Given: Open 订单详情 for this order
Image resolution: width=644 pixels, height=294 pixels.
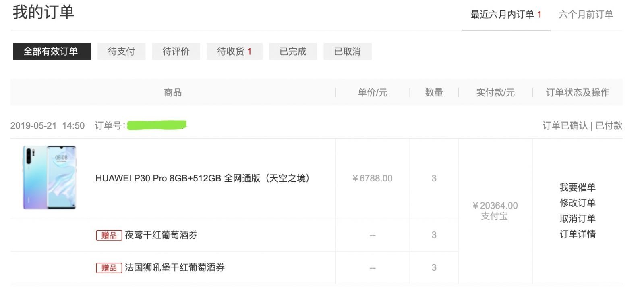Looking at the screenshot, I should pyautogui.click(x=577, y=234).
